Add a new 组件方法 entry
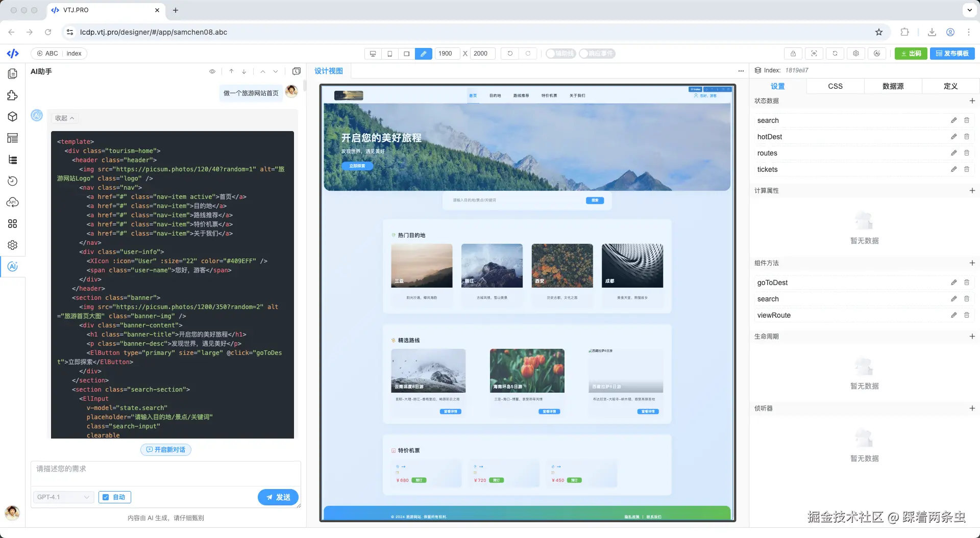Image resolution: width=980 pixels, height=538 pixels. point(972,263)
